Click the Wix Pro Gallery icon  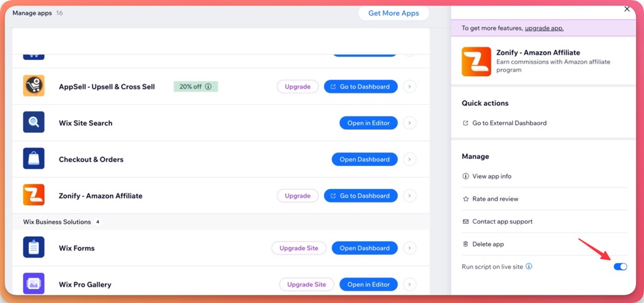[x=34, y=284]
